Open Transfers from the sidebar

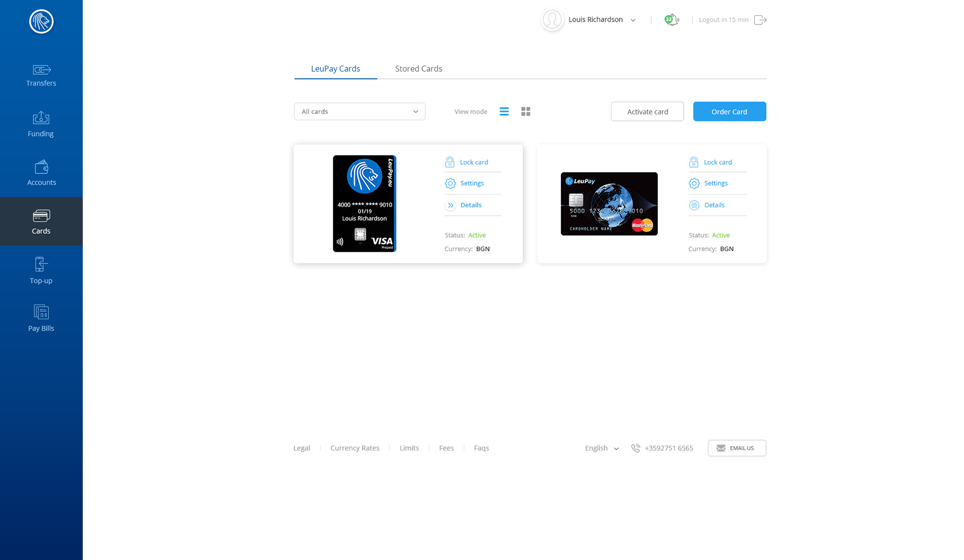41,75
